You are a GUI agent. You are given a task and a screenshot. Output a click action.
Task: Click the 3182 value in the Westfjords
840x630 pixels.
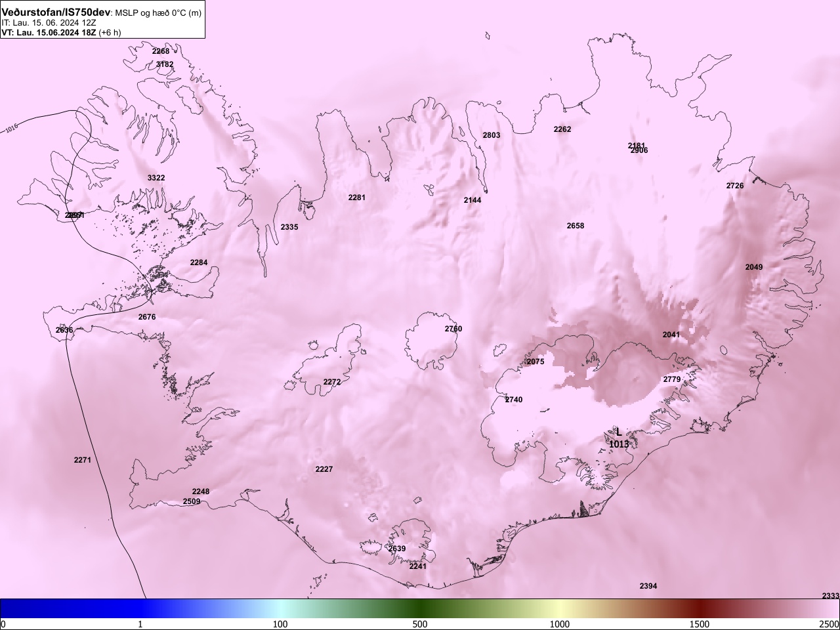(165, 64)
